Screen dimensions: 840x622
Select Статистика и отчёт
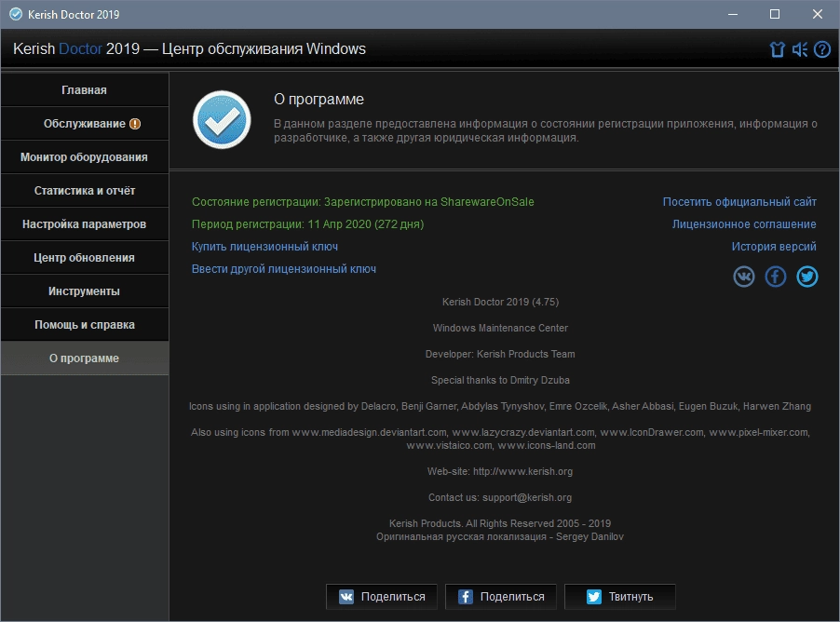point(85,191)
